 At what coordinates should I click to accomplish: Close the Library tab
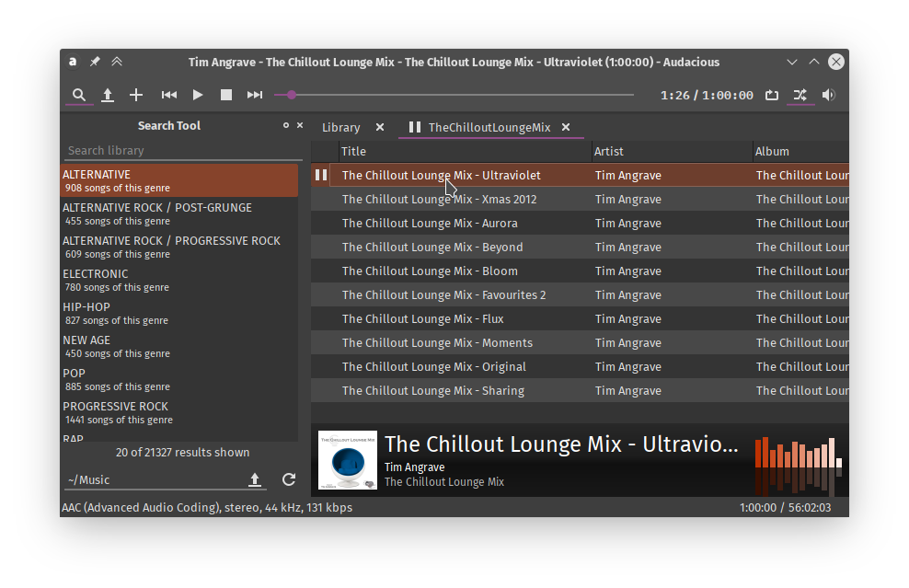coord(380,127)
